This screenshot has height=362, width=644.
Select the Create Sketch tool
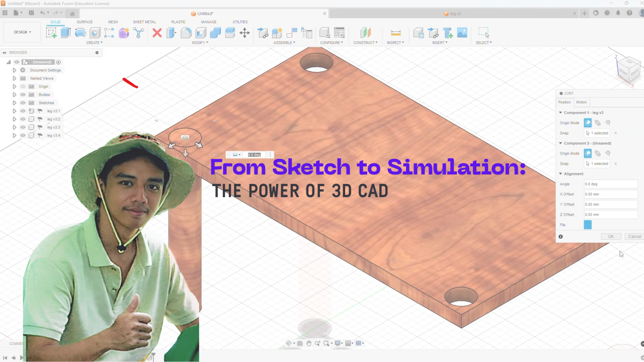coord(52,32)
